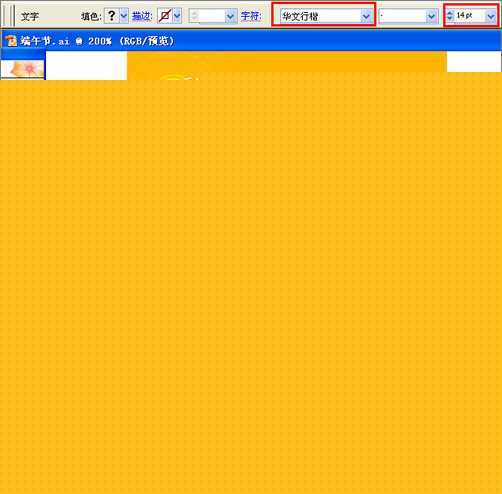Open the 14 pt font size dropdown
This screenshot has height=494, width=502.
(491, 16)
